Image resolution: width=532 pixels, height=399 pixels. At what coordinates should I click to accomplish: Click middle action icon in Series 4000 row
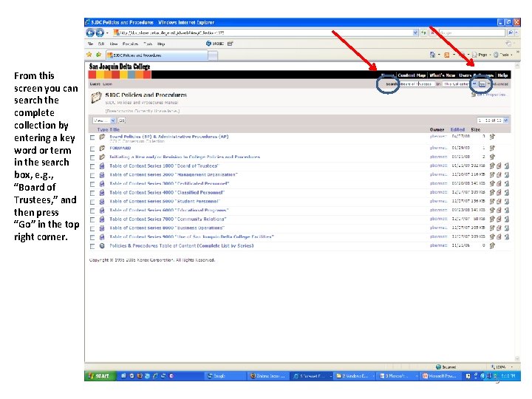pyautogui.click(x=499, y=192)
